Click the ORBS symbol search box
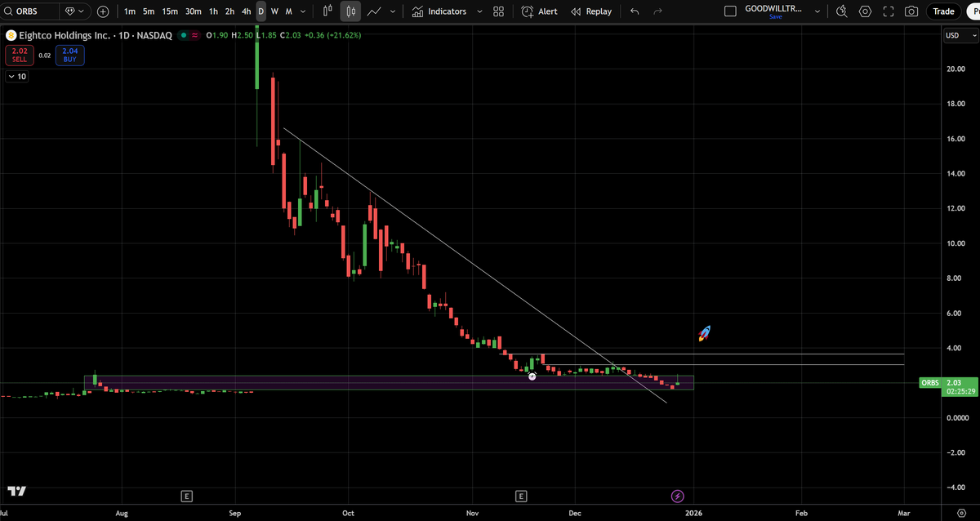This screenshot has height=521, width=980. click(x=30, y=11)
